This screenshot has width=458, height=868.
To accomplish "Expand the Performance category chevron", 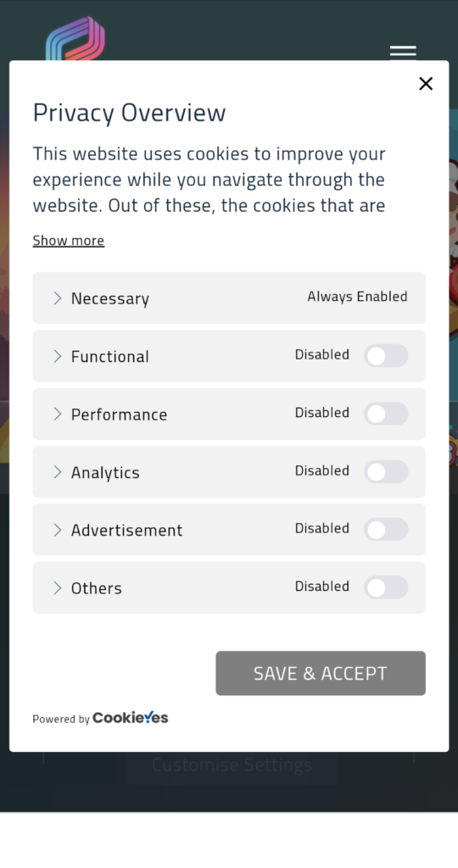I will coord(57,414).
